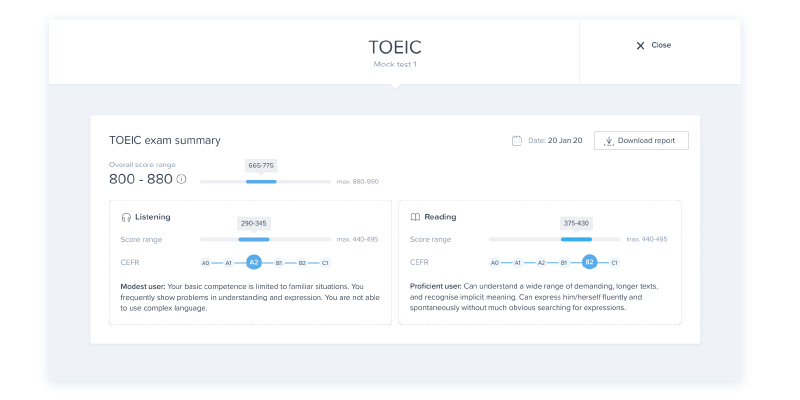Image resolution: width=800 pixels, height=400 pixels.
Task: Click the X icon beside Close
Action: (x=640, y=46)
